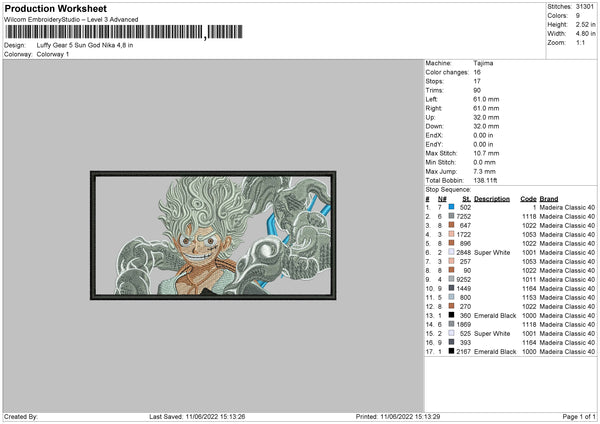
Task: Click the 'Code' column header
Action: (x=528, y=199)
